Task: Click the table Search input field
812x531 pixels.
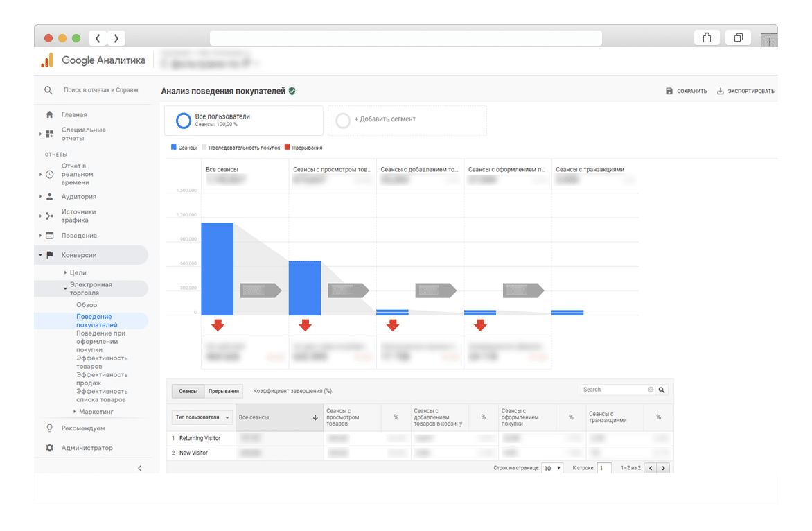Action: tap(614, 390)
